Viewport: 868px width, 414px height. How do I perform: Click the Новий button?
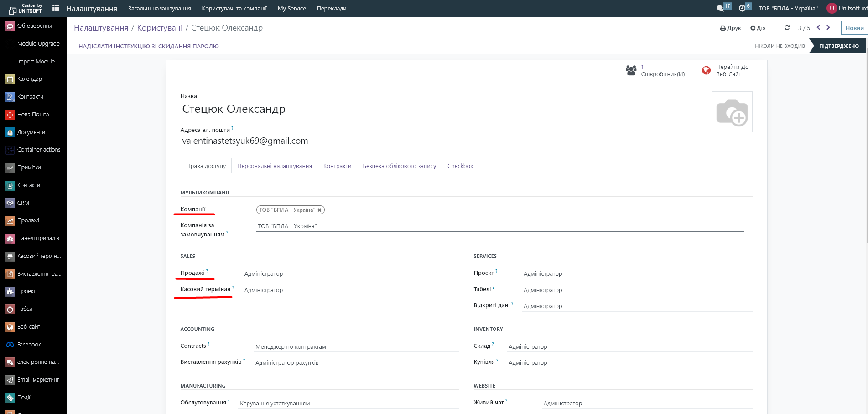tap(854, 28)
